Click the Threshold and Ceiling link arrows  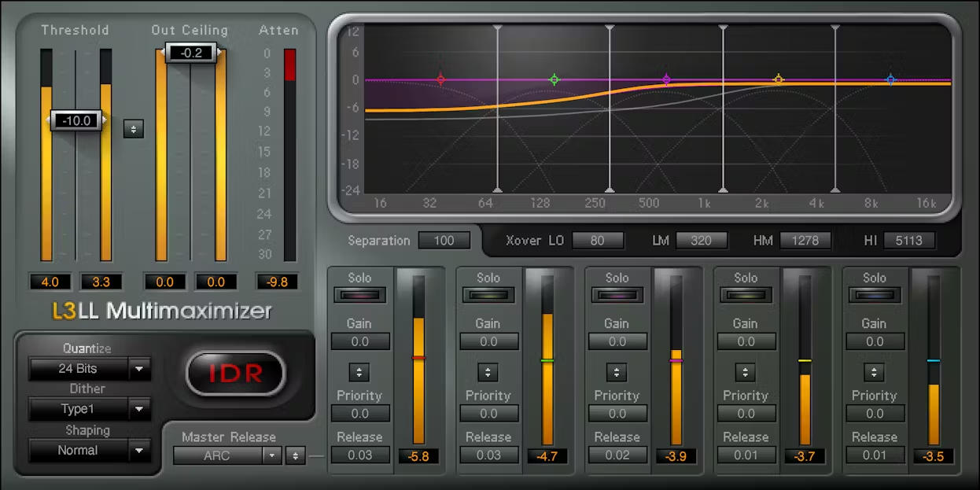click(x=134, y=129)
